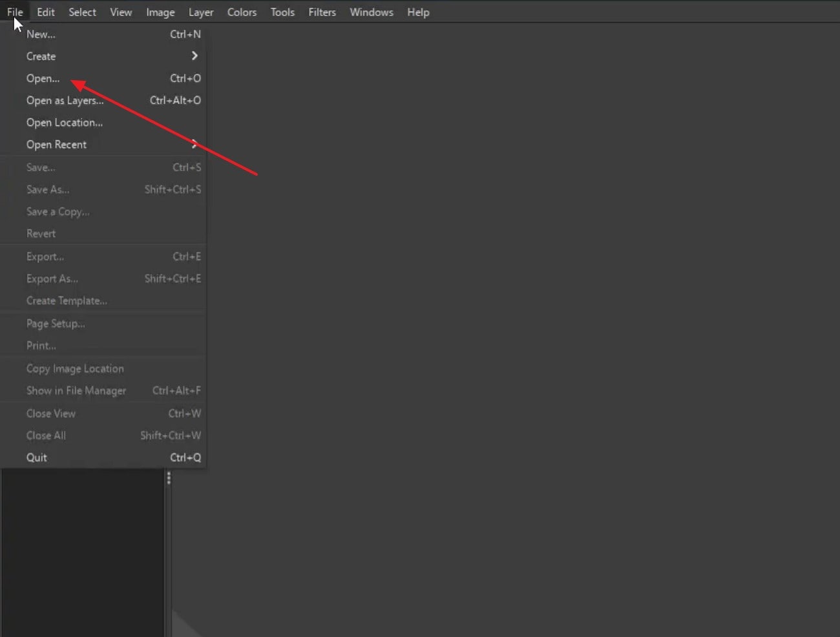Create a template from the image
840x637 pixels.
tap(67, 300)
